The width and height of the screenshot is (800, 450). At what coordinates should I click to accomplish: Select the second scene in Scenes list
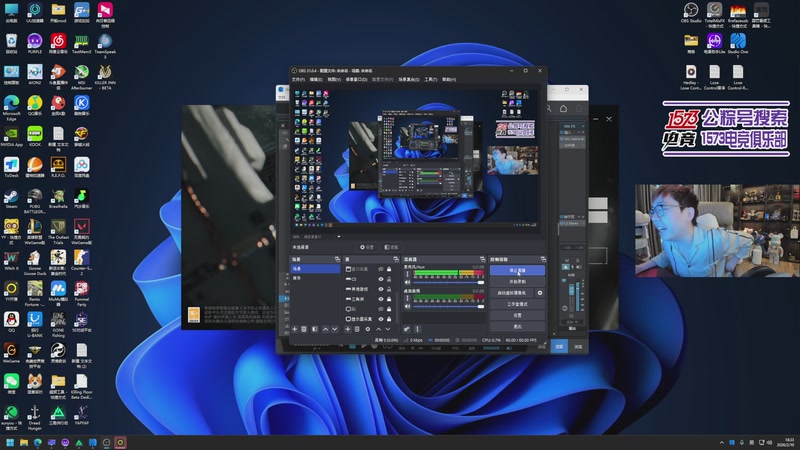point(315,278)
